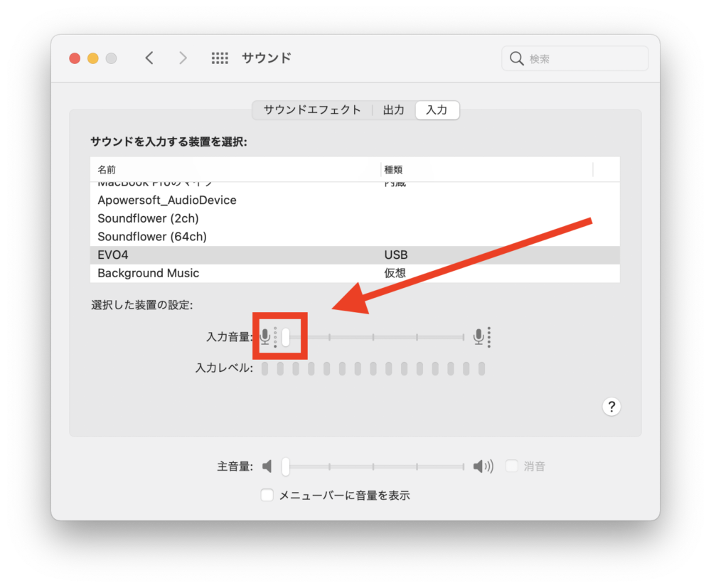The width and height of the screenshot is (711, 588).
Task: Click the 入力レベル meter bars
Action: pos(373,368)
